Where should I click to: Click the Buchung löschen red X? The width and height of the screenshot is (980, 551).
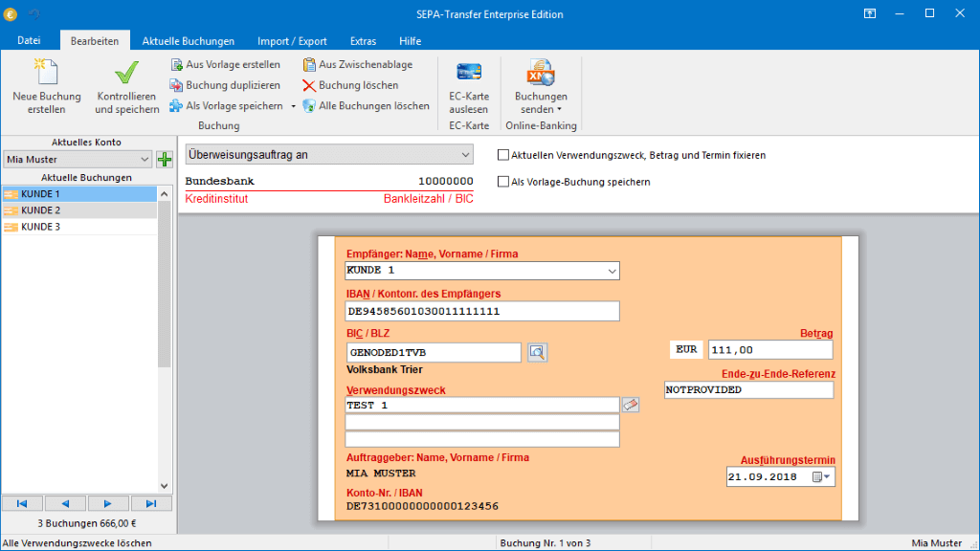[x=309, y=85]
